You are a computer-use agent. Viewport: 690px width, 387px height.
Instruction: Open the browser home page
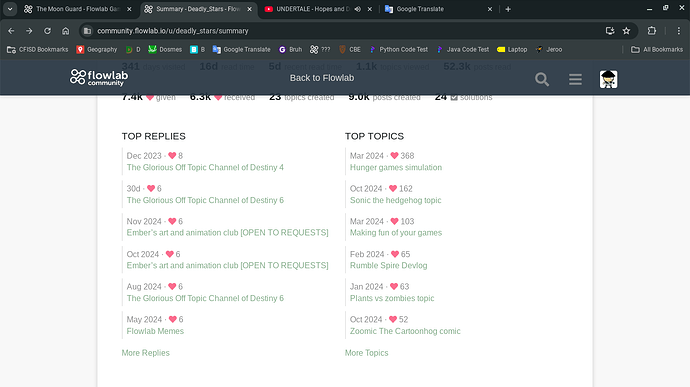pyautogui.click(x=66, y=31)
